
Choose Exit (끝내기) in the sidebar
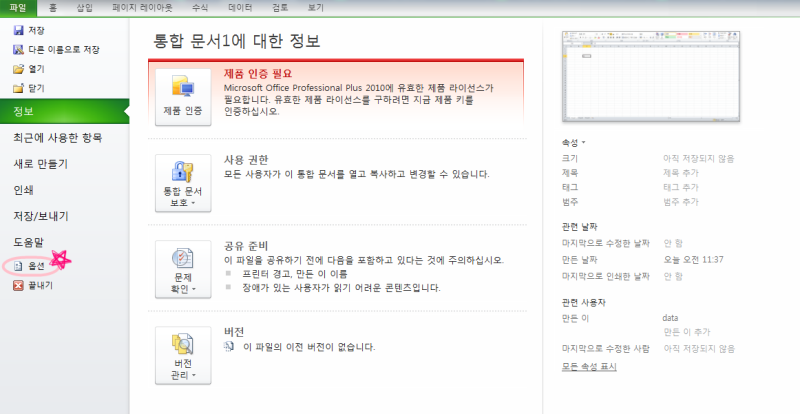40,285
